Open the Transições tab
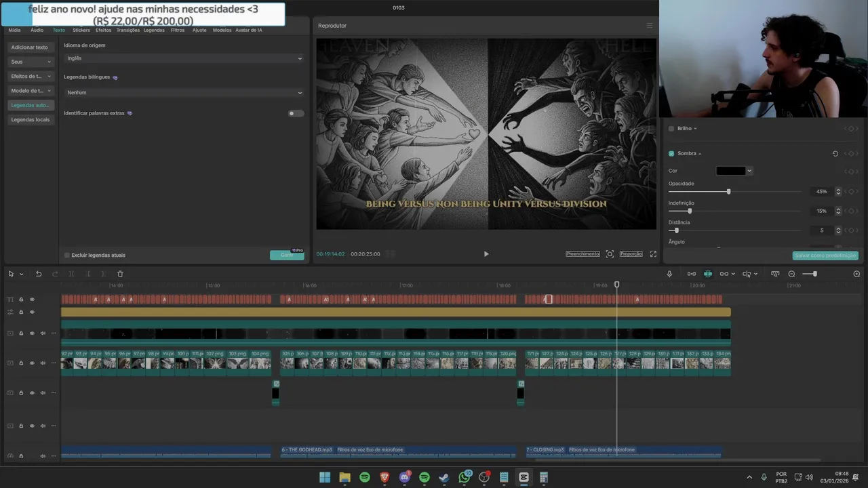868x488 pixels. (127, 30)
